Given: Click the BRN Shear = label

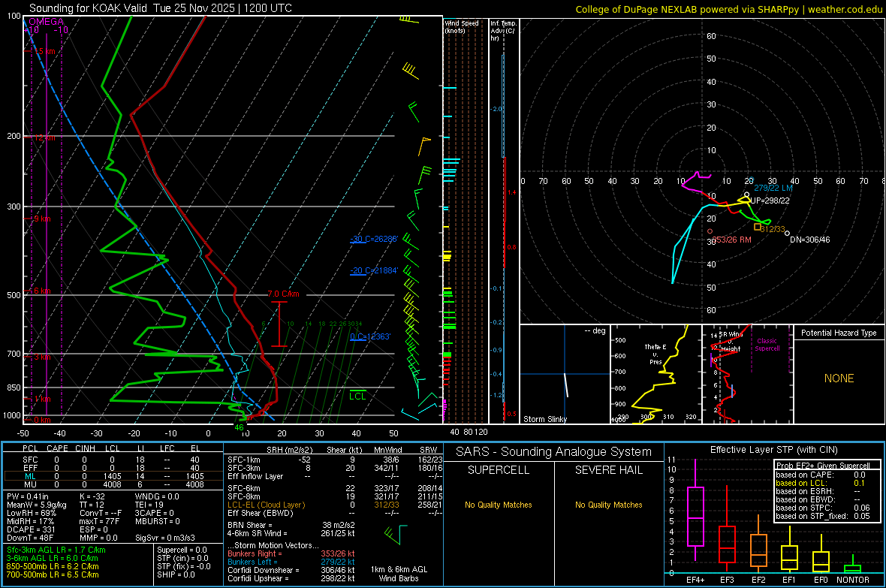Looking at the screenshot, I should tap(250, 525).
